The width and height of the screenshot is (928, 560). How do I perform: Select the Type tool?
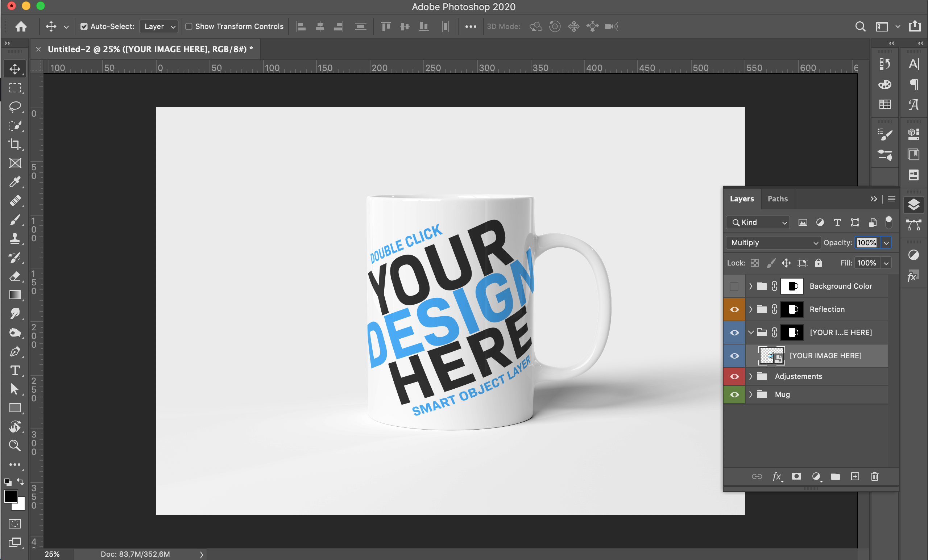[x=14, y=371]
